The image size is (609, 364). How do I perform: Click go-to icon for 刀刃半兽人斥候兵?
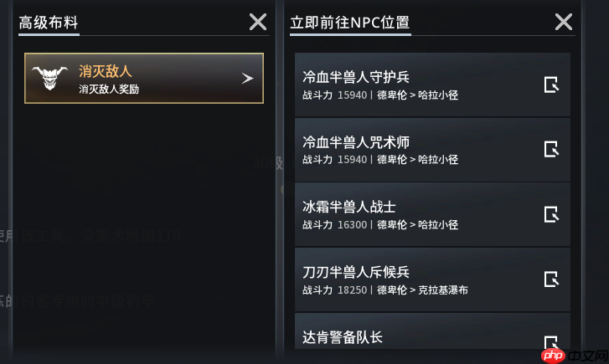tap(551, 279)
